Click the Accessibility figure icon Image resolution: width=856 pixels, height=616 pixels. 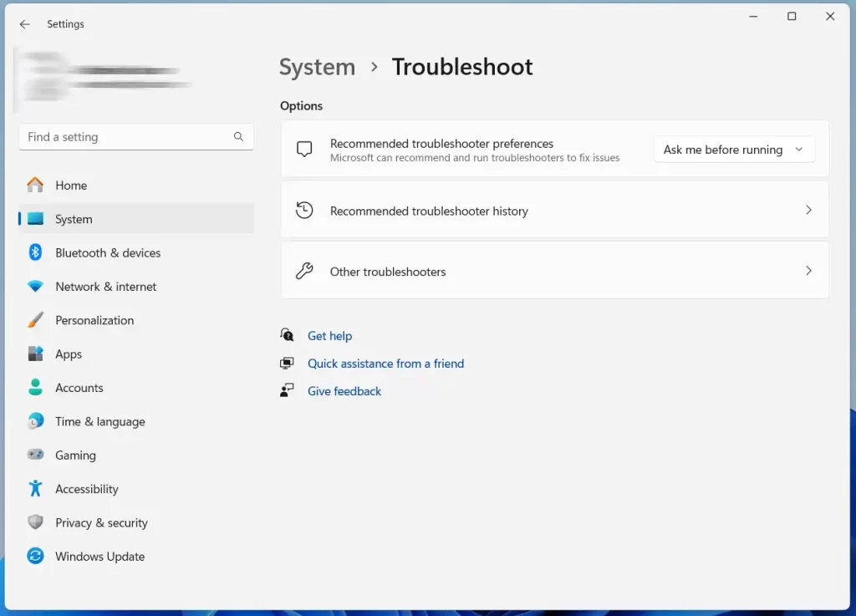(x=35, y=488)
